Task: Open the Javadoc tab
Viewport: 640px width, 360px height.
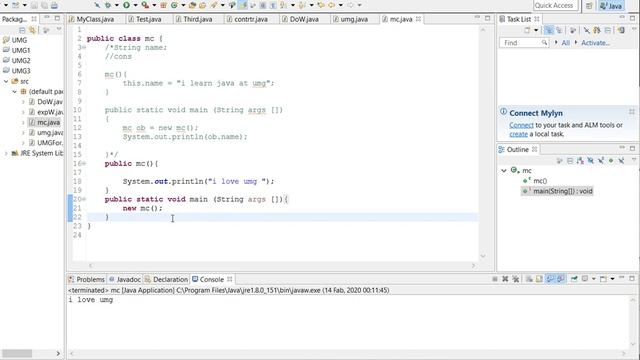Action: 125,279
